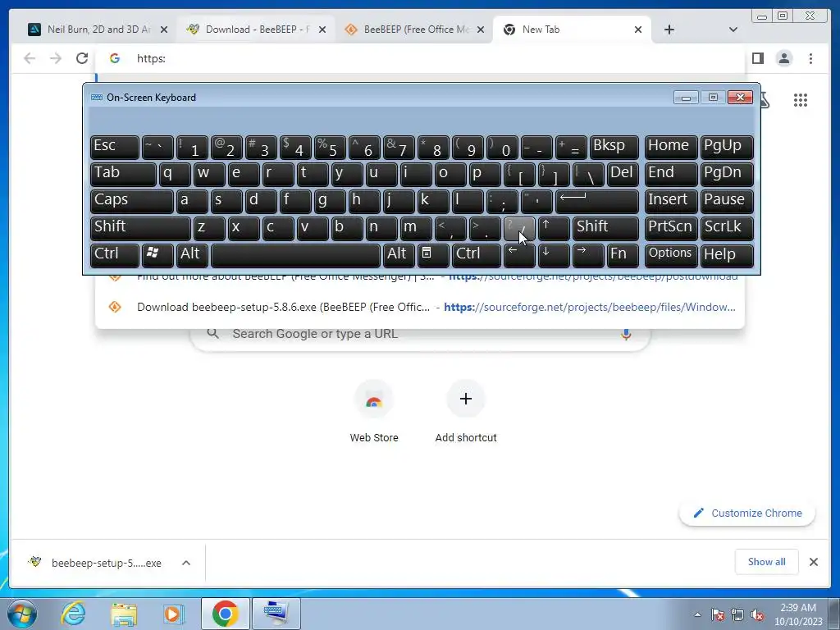
Task: Click the slash key
Action: pyautogui.click(x=519, y=228)
